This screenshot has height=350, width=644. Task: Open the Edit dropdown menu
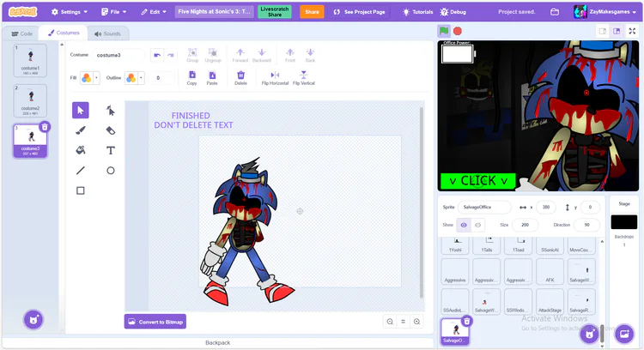pyautogui.click(x=154, y=12)
